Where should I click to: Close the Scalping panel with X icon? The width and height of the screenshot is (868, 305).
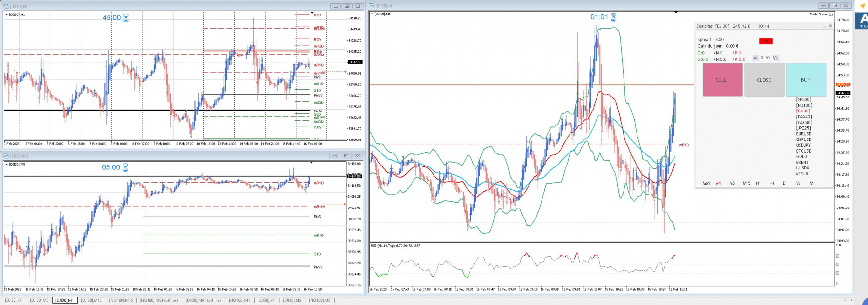[x=830, y=26]
